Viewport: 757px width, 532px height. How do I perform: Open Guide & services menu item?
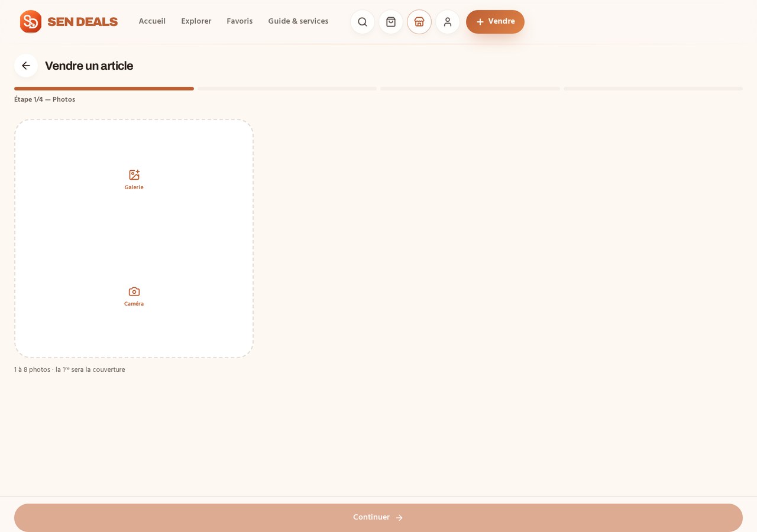[x=298, y=21]
